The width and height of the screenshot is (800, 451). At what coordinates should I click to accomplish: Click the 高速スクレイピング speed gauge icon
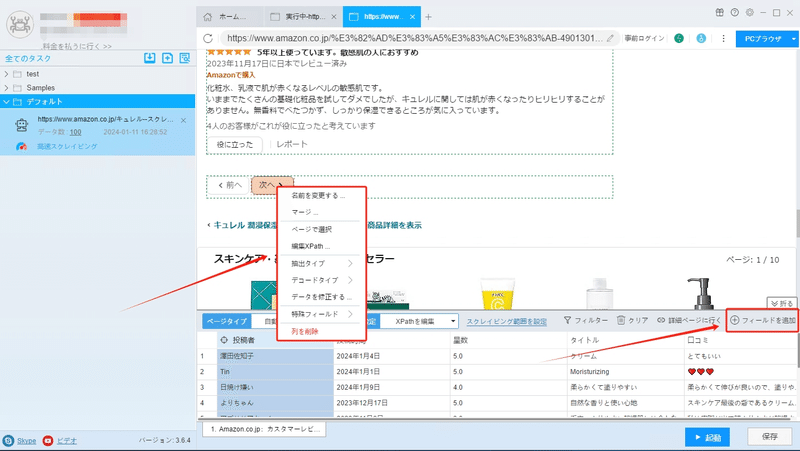click(x=21, y=146)
